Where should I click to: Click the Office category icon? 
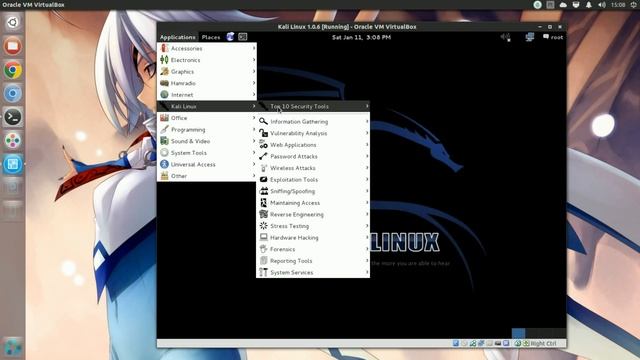coord(164,118)
